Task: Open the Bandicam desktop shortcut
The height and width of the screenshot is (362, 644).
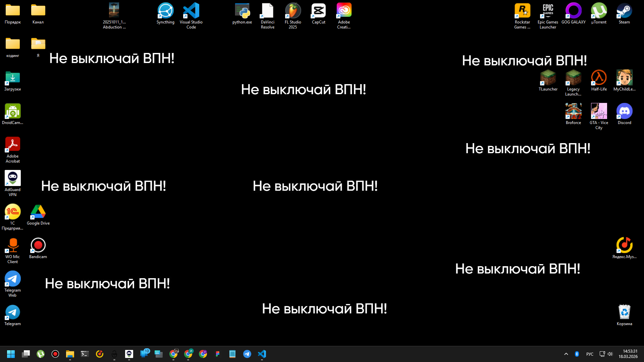Action: click(38, 246)
